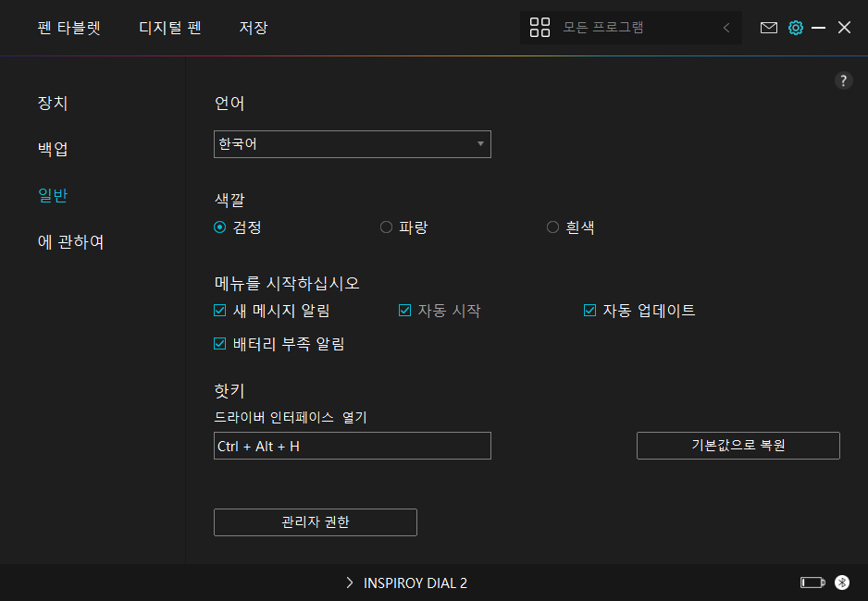Expand the INSPIROY DIAL 2 device selector
Viewport: 868px width, 601px height.
[x=407, y=583]
